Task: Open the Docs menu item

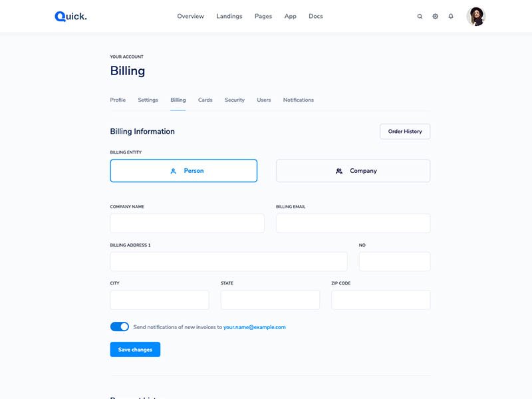Action: 316,17
